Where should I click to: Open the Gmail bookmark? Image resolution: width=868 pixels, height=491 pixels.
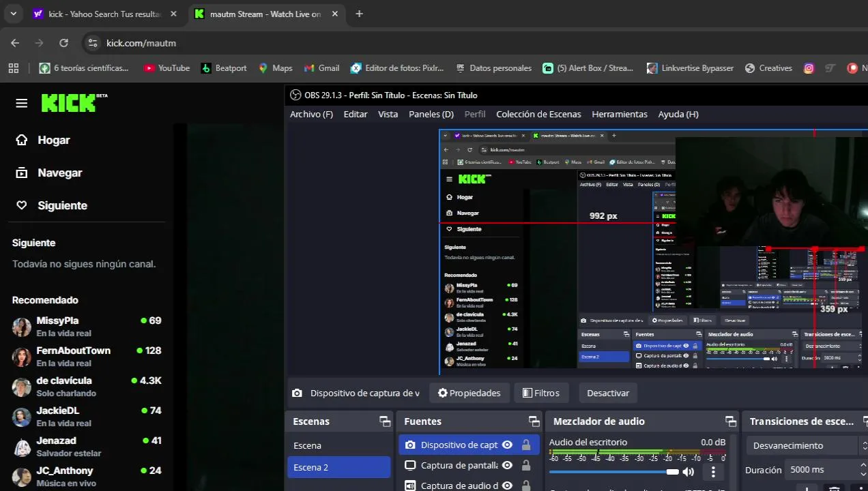point(321,68)
